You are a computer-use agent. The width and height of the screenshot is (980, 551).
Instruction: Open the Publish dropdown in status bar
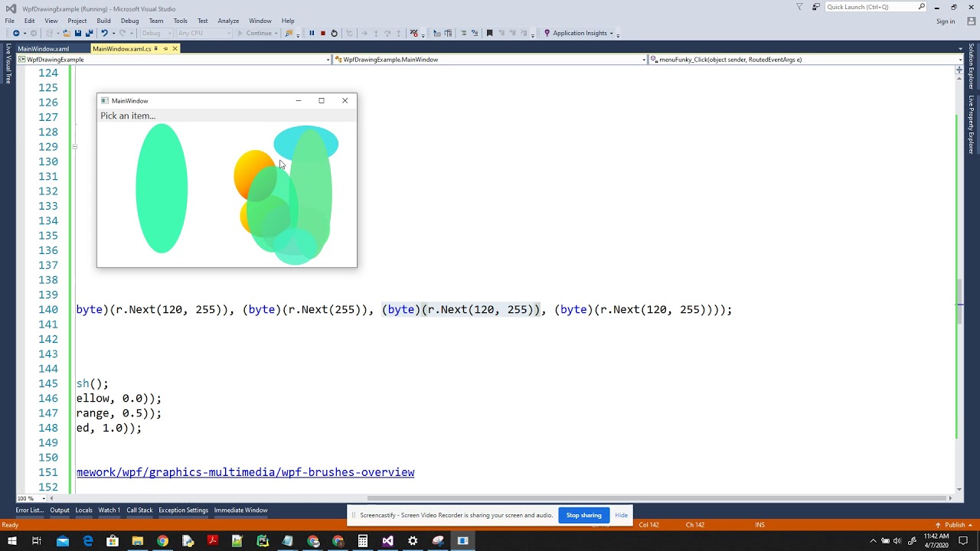click(955, 525)
